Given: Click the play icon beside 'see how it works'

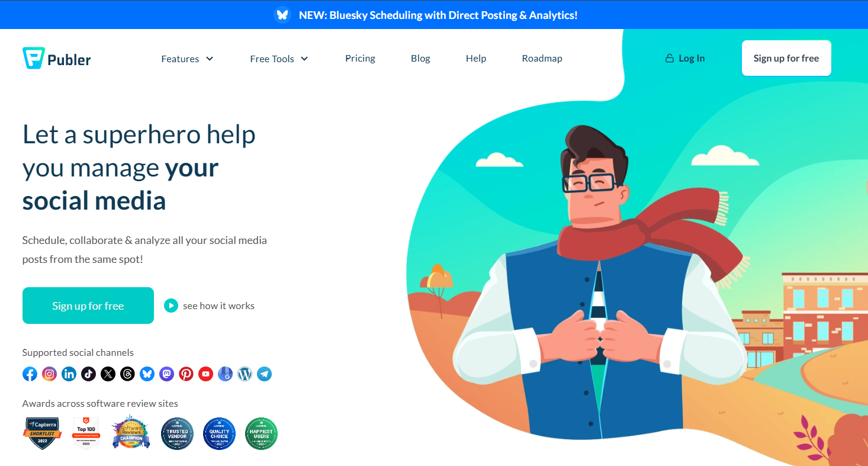Looking at the screenshot, I should pos(171,306).
